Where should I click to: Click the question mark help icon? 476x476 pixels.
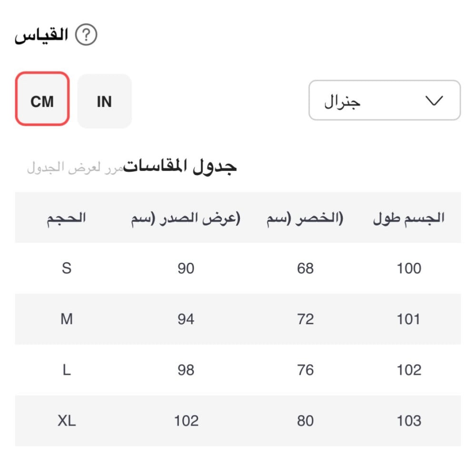pyautogui.click(x=86, y=36)
